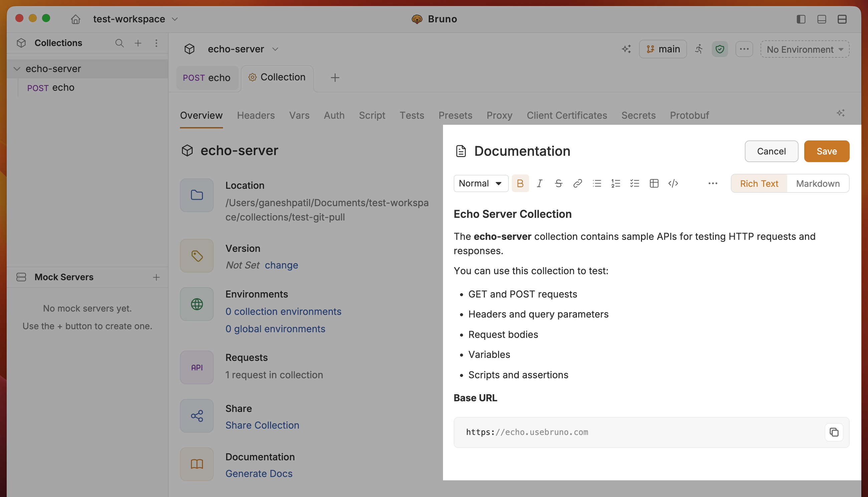Click the version change link

pyautogui.click(x=281, y=265)
